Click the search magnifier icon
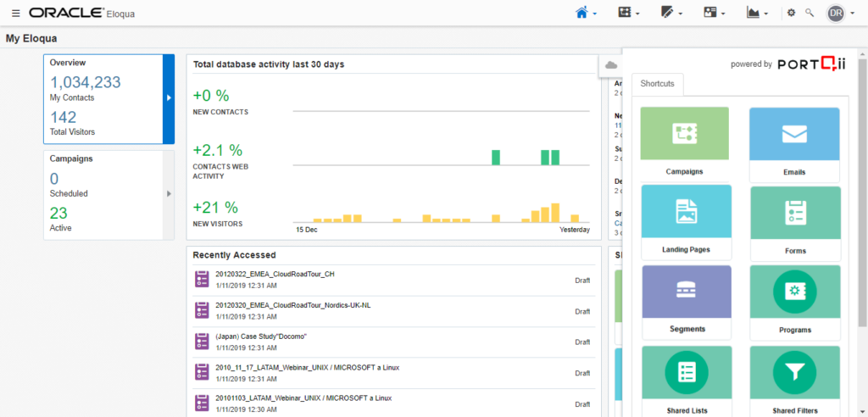Screen dimensions: 868x417 [810, 13]
